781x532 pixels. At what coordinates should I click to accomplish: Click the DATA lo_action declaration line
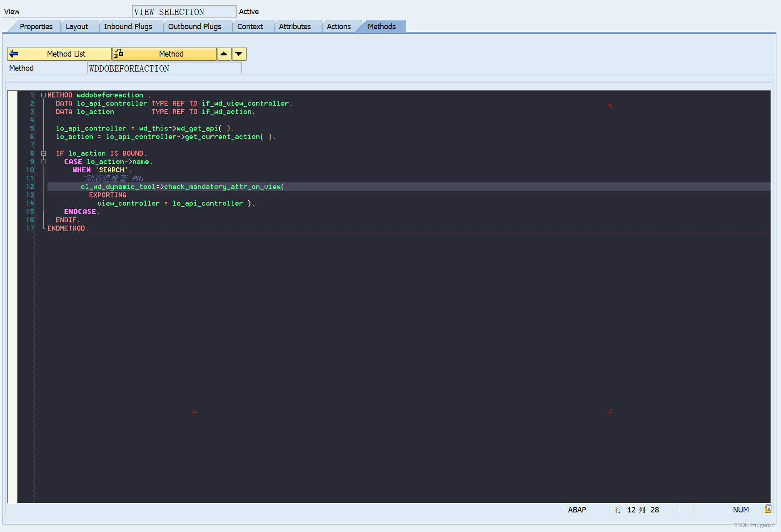click(155, 112)
